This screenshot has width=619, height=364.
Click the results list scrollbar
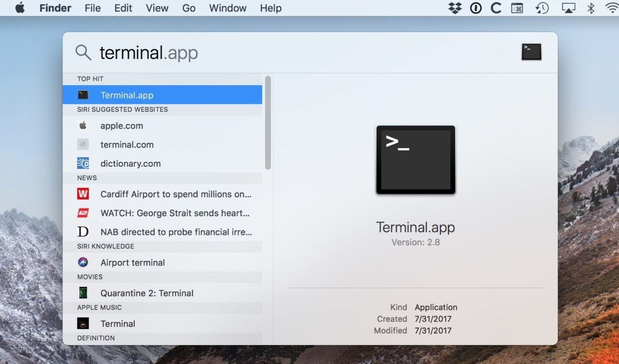268,122
